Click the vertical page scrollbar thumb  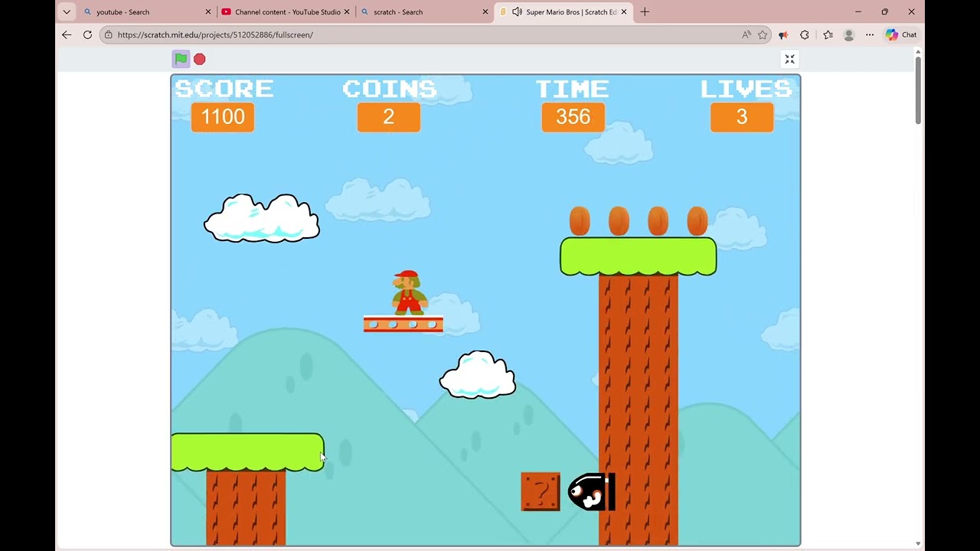[918, 90]
